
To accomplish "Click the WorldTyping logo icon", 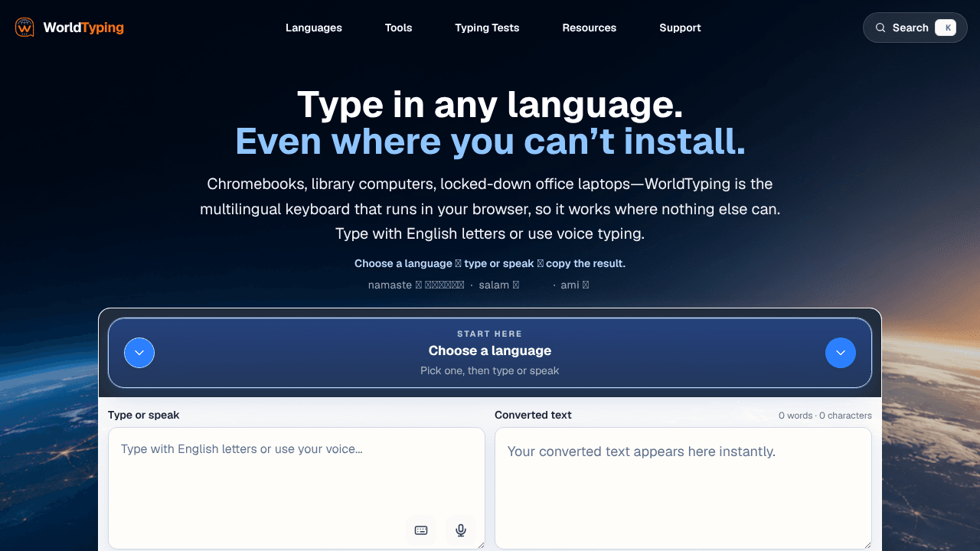I will pos(24,28).
